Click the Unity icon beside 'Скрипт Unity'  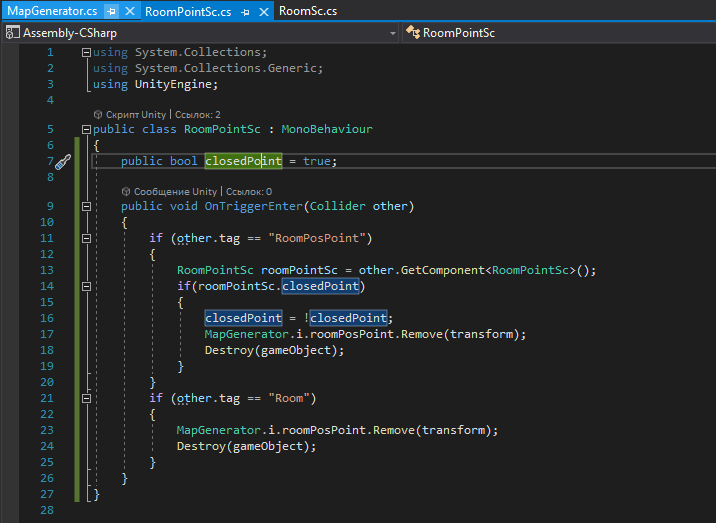tap(98, 115)
